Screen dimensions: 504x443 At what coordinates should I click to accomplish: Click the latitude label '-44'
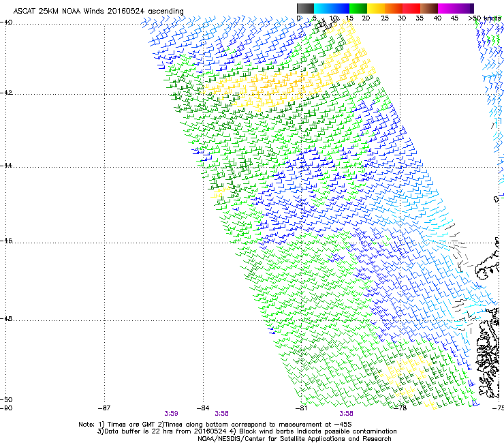(x=6, y=166)
